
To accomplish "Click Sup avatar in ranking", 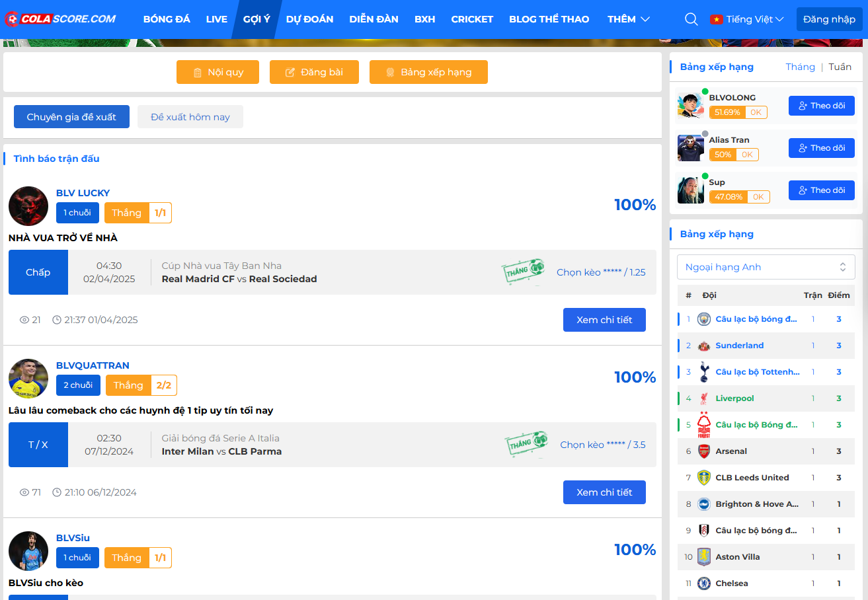I will coord(691,190).
